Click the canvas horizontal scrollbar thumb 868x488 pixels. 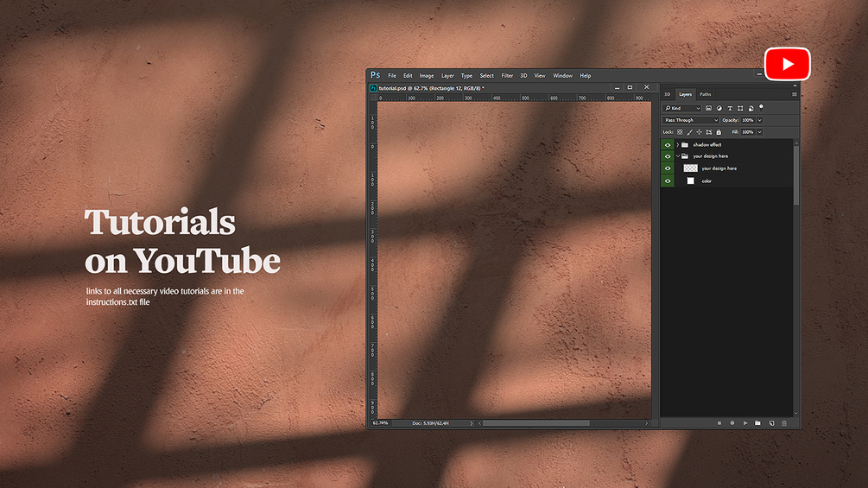pos(535,423)
